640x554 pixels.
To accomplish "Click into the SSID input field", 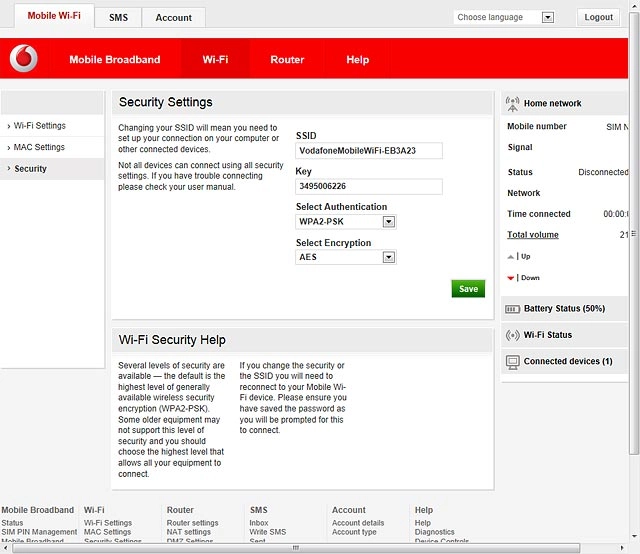I will pyautogui.click(x=369, y=151).
